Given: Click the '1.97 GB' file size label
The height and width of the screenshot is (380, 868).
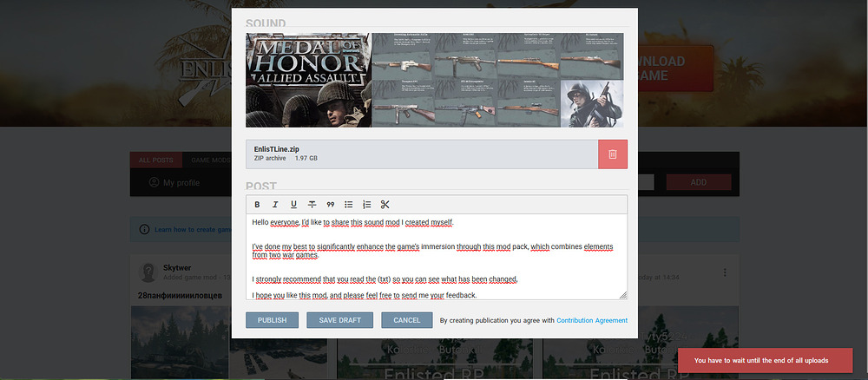Looking at the screenshot, I should tap(306, 158).
